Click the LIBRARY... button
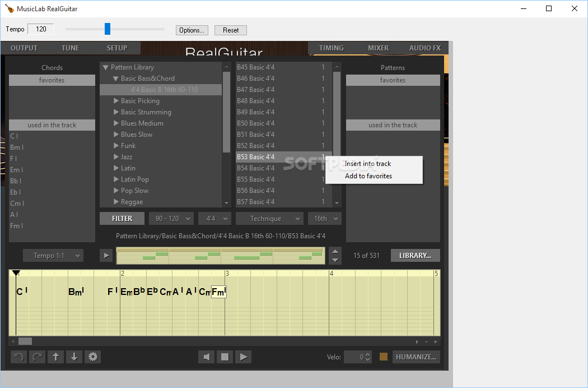 point(415,256)
